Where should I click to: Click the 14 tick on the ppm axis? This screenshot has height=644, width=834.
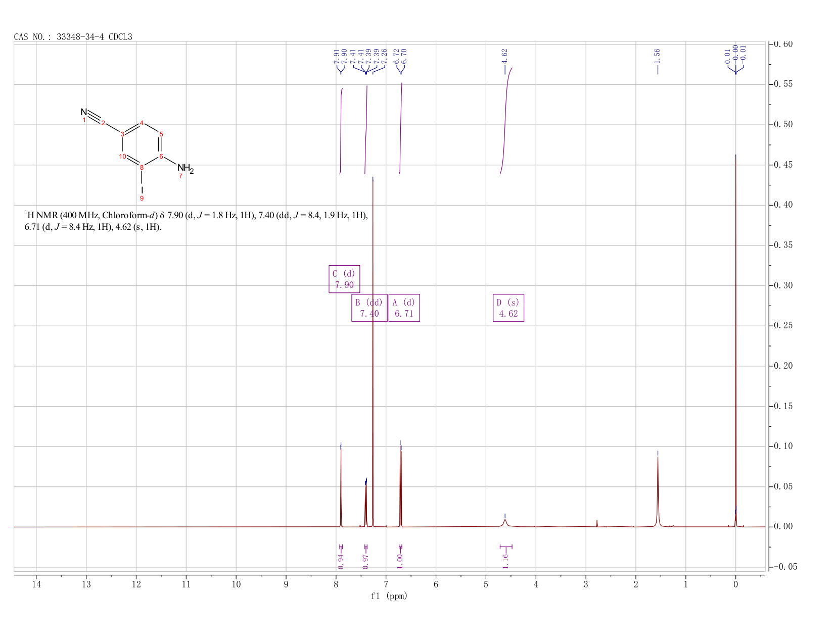(x=36, y=584)
